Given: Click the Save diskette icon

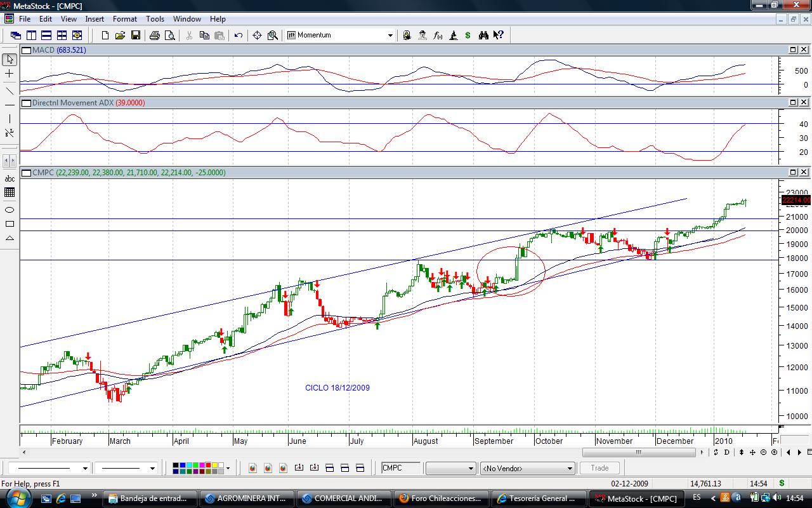Looking at the screenshot, I should coord(136,36).
